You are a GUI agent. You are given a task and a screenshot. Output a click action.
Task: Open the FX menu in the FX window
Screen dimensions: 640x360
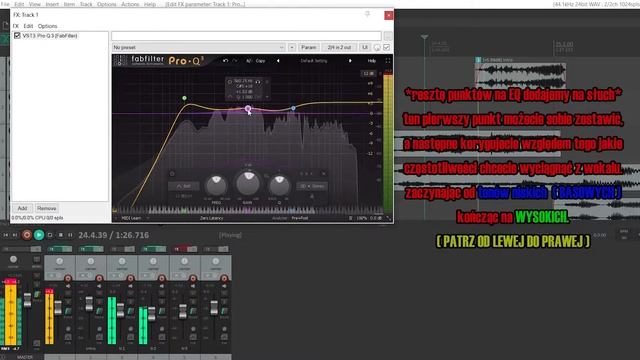[x=16, y=26]
